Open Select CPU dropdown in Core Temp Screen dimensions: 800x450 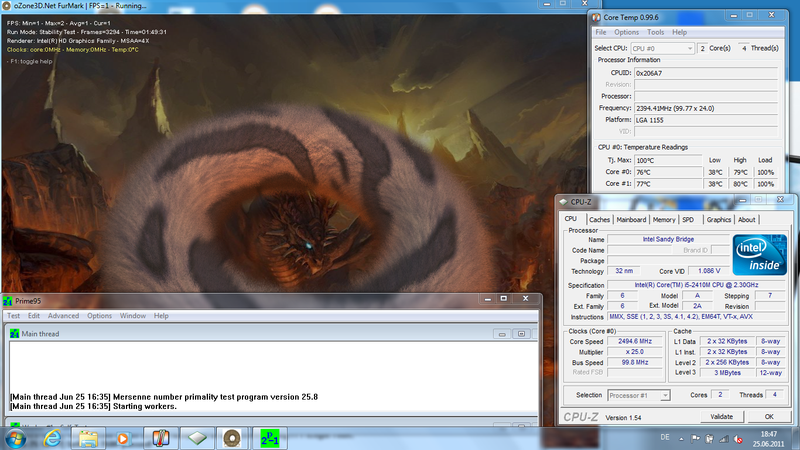(662, 48)
